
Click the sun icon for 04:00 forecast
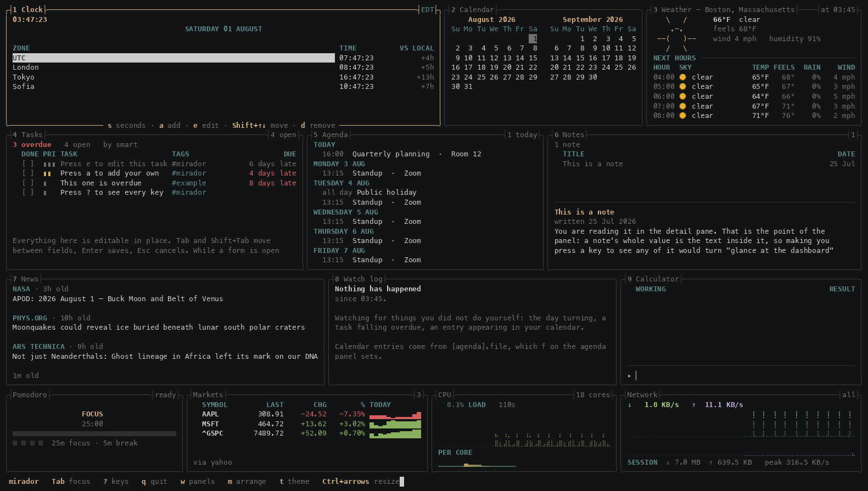[x=682, y=77]
